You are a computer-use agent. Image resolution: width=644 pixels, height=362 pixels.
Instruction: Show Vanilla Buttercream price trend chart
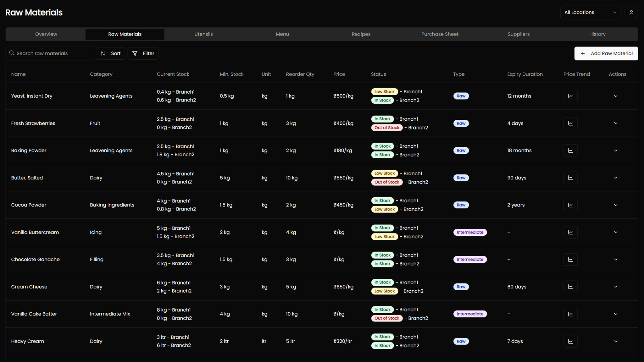(570, 232)
